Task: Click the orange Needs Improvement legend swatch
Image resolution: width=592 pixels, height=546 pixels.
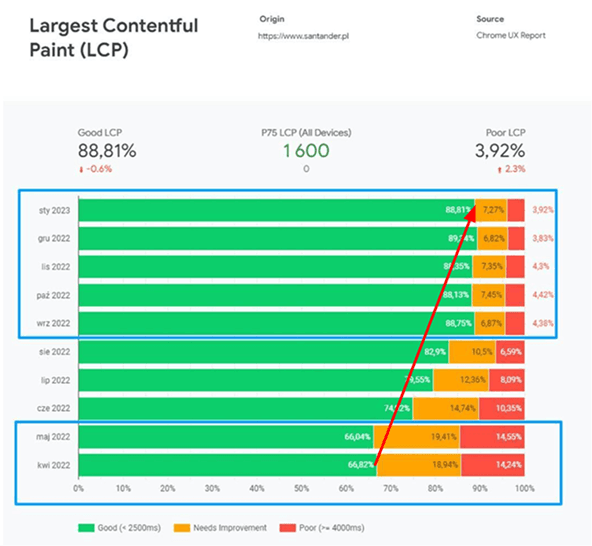Action: pyautogui.click(x=182, y=528)
